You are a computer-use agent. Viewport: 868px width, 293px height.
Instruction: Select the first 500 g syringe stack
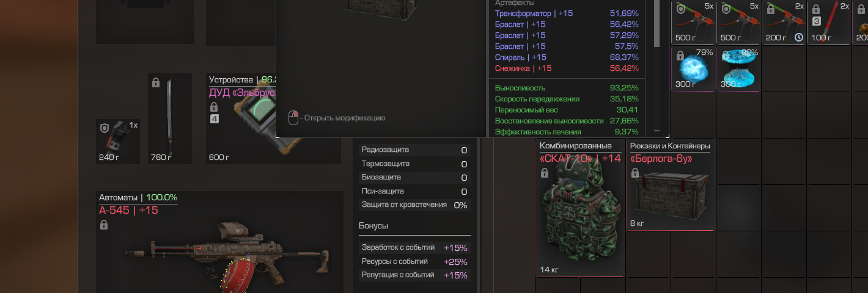(x=693, y=23)
